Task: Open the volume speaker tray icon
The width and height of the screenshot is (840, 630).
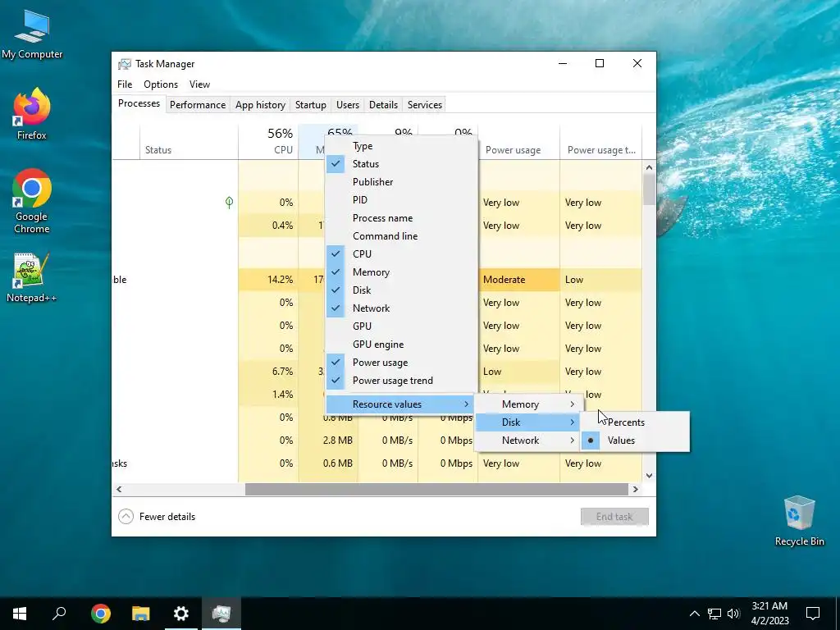Action: (x=733, y=614)
